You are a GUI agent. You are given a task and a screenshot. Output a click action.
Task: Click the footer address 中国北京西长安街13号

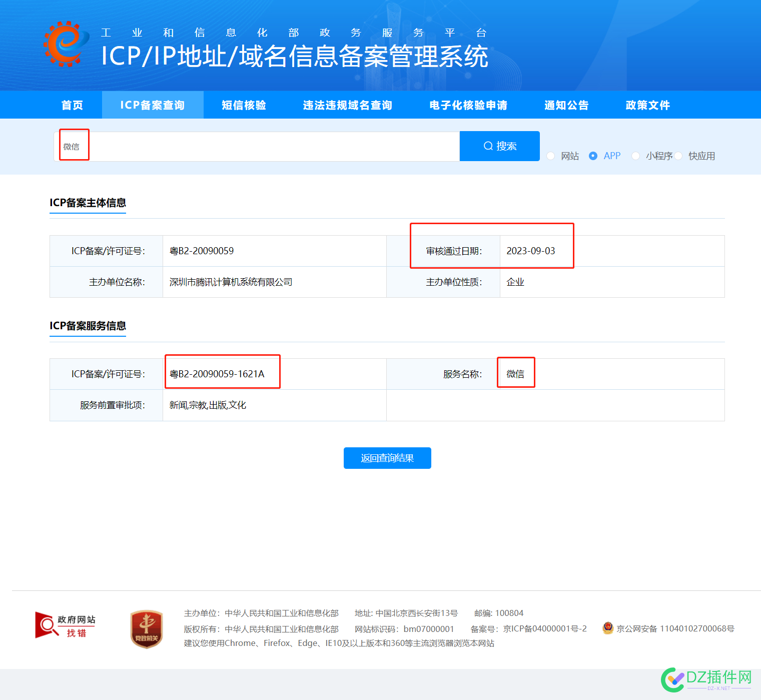click(x=417, y=613)
